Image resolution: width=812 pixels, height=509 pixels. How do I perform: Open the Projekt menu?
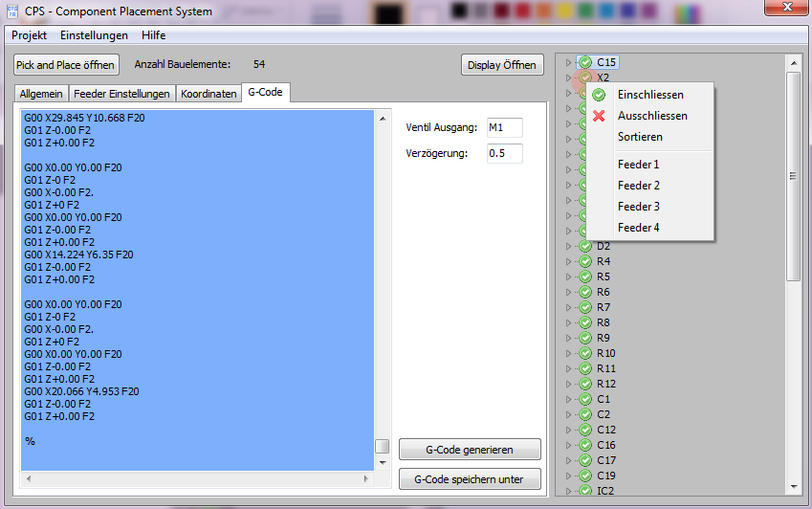pyautogui.click(x=29, y=35)
